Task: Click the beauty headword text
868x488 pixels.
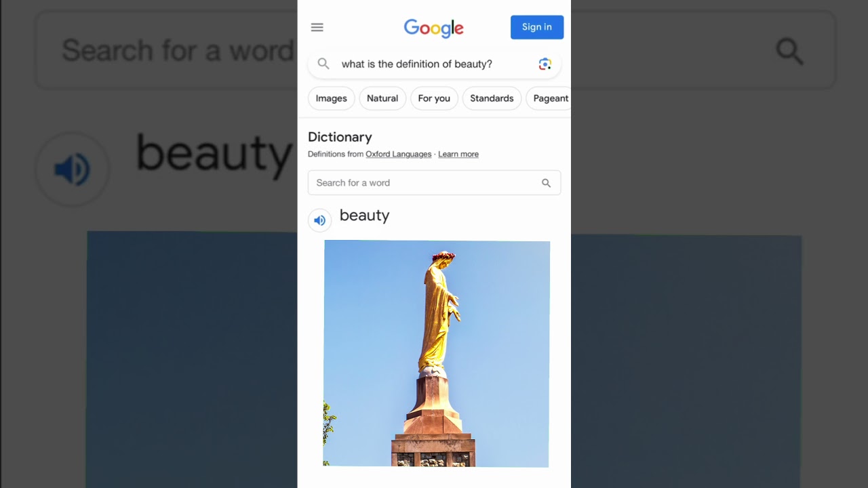Action: [365, 216]
